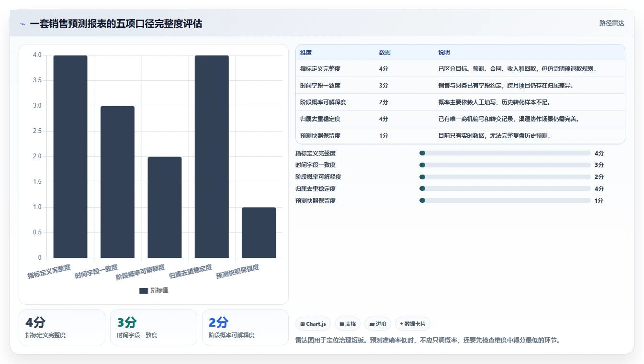
Task: Click the 指标值 legend text
Action: point(159,290)
